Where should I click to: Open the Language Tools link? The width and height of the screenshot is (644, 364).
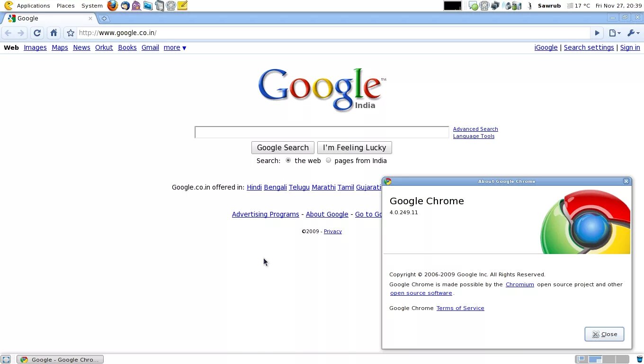pos(474,136)
